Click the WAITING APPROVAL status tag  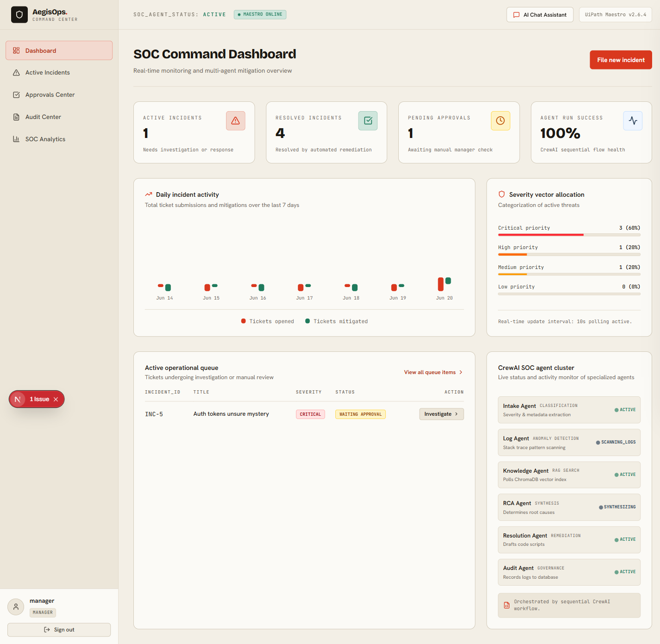[x=360, y=414]
